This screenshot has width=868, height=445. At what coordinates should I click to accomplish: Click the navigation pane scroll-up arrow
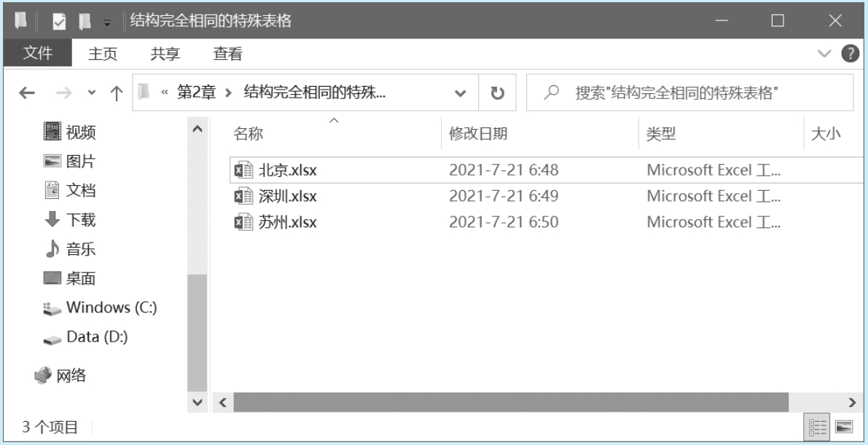[197, 129]
